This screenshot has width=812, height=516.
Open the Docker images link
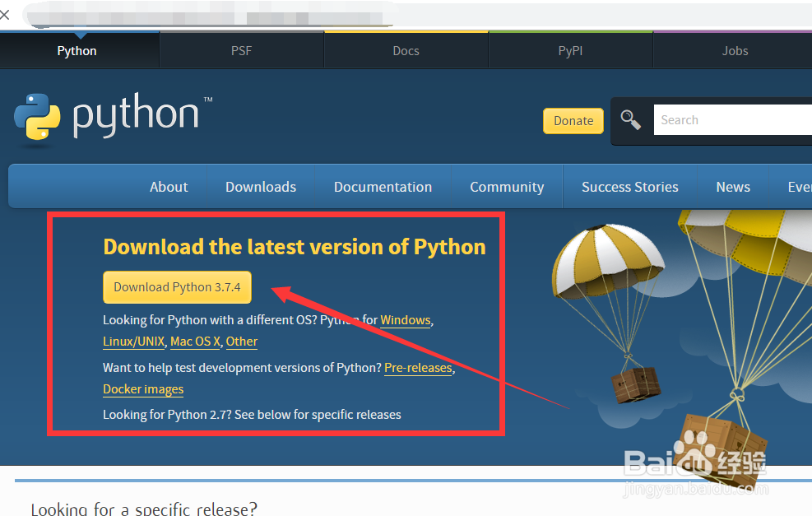143,389
